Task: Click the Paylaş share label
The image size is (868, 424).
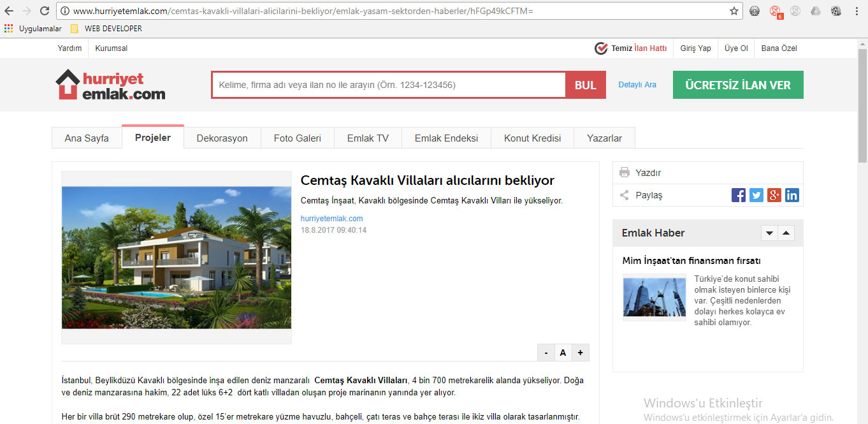Action: point(649,195)
